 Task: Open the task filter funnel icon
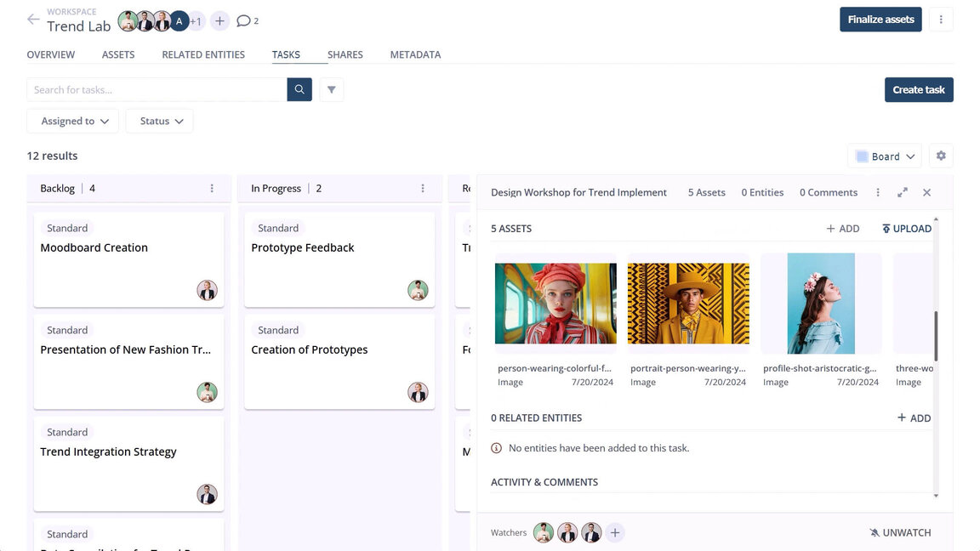(x=332, y=89)
